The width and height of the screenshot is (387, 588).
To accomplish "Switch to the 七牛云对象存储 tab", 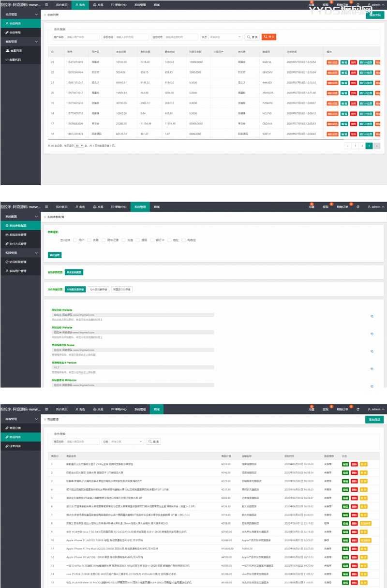I will 98,289.
